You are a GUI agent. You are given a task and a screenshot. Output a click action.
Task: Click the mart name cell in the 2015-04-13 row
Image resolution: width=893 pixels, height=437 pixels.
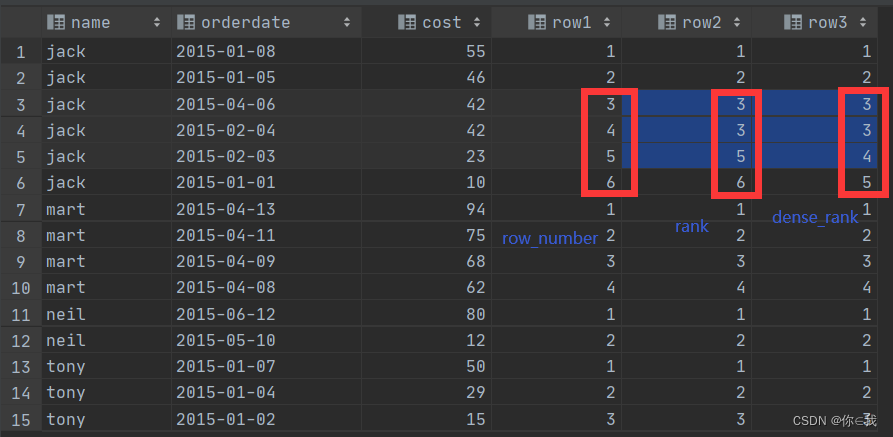pyautogui.click(x=106, y=209)
